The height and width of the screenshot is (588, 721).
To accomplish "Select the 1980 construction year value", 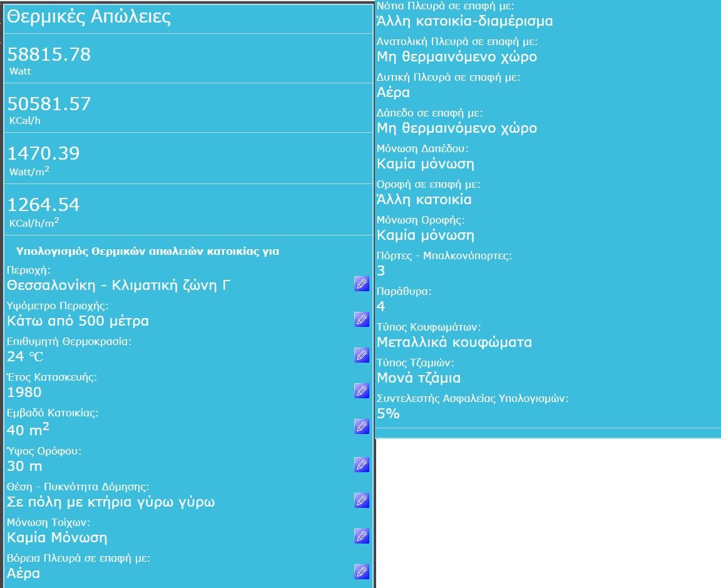I will pos(24,392).
